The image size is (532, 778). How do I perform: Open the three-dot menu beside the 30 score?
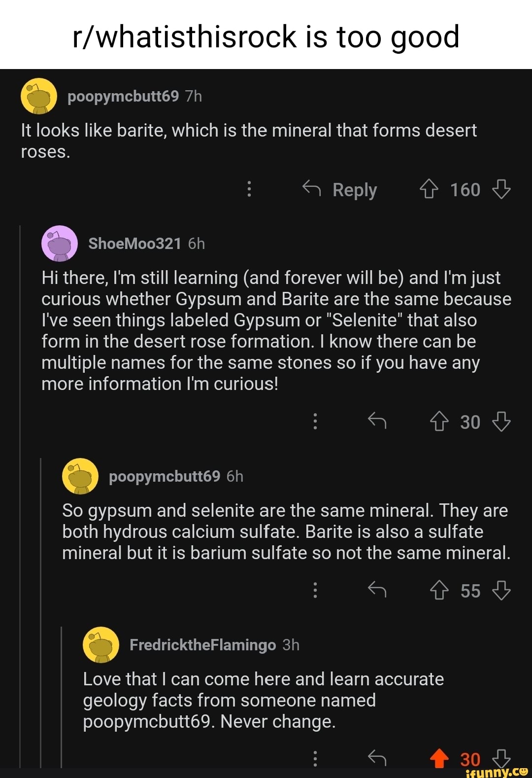[x=315, y=422]
